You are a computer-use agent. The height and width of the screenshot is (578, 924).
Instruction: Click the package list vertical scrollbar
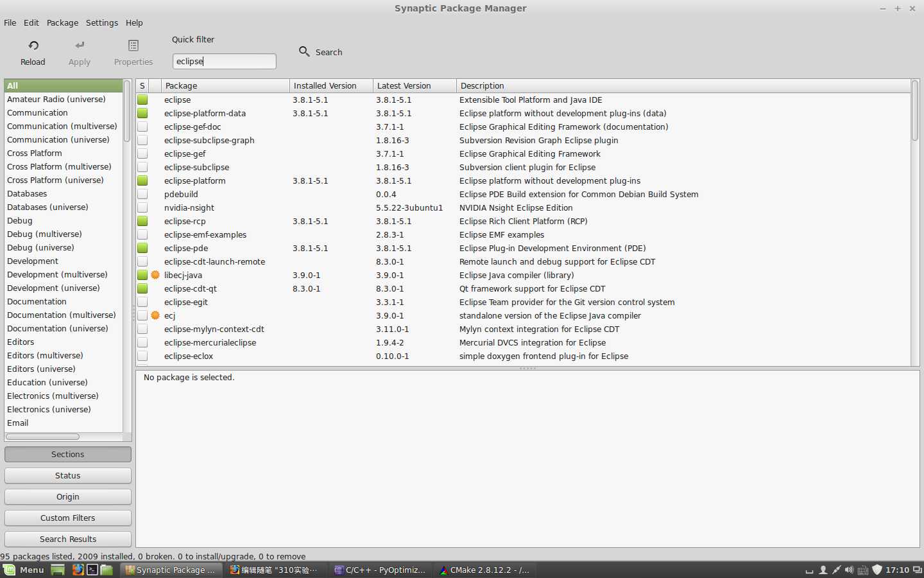[915, 110]
